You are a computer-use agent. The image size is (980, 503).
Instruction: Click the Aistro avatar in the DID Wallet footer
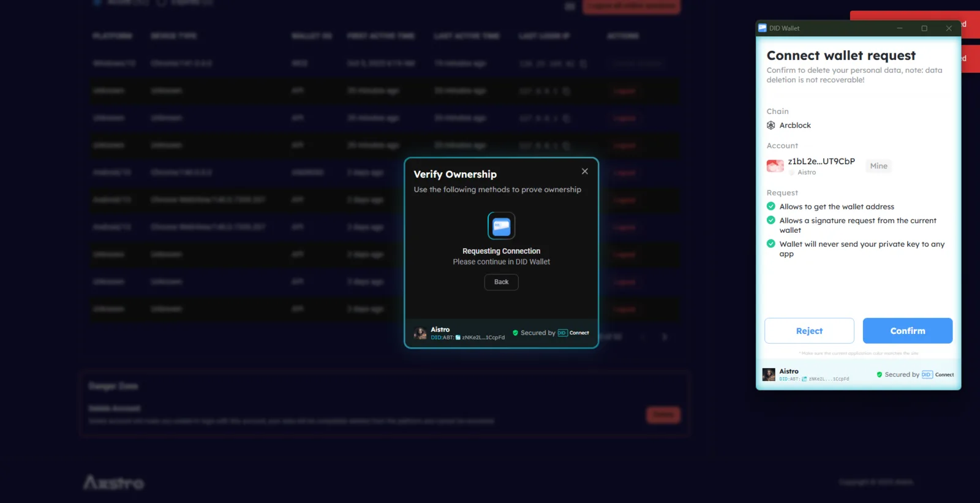click(x=769, y=374)
